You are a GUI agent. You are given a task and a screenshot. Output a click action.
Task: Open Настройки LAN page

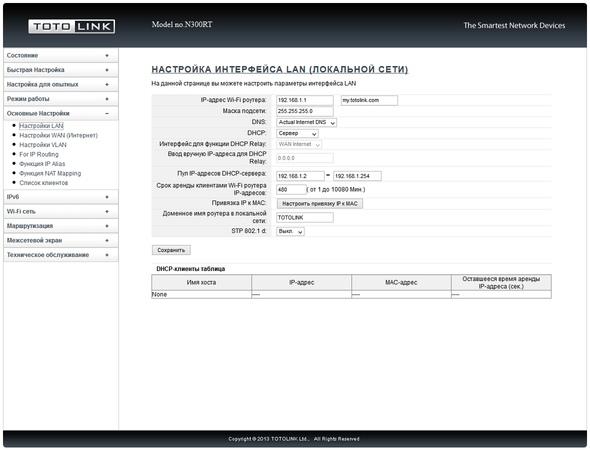(41, 126)
